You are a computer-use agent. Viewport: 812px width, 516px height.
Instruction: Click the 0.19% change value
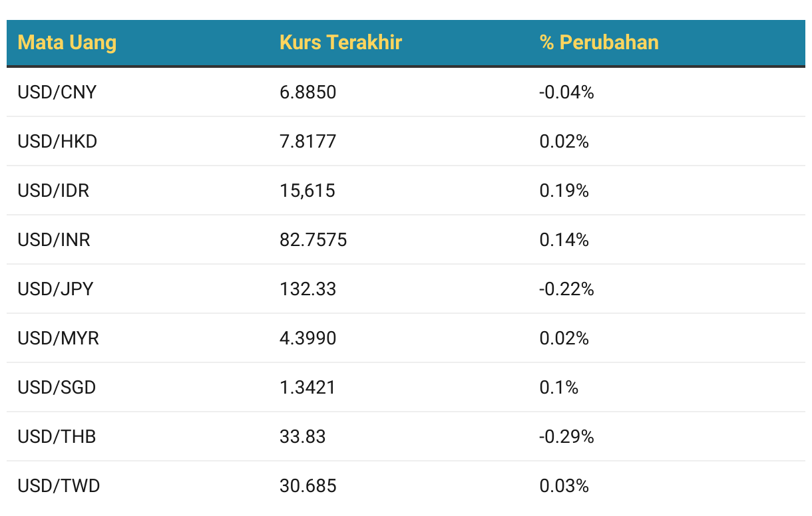[x=564, y=191]
